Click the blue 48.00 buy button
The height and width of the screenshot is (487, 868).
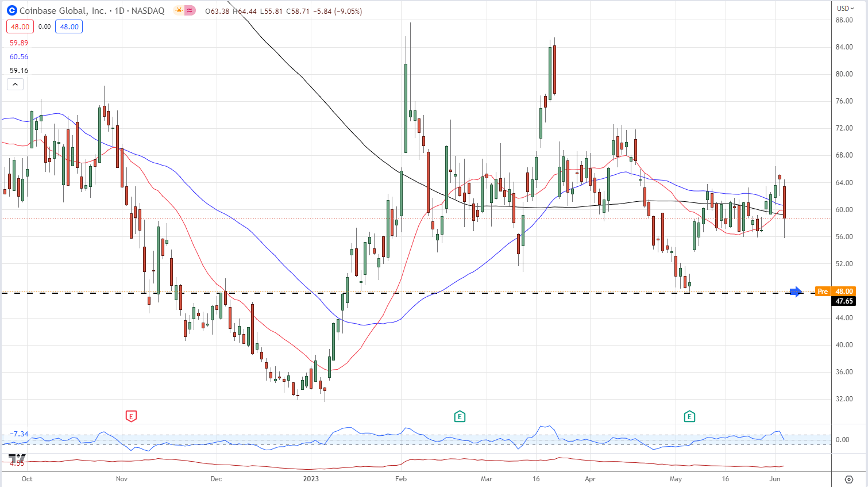[69, 26]
